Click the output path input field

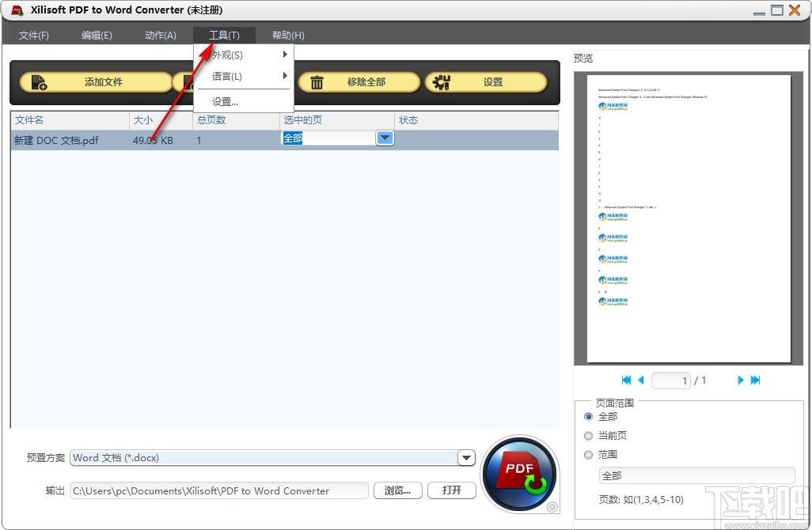(x=219, y=490)
